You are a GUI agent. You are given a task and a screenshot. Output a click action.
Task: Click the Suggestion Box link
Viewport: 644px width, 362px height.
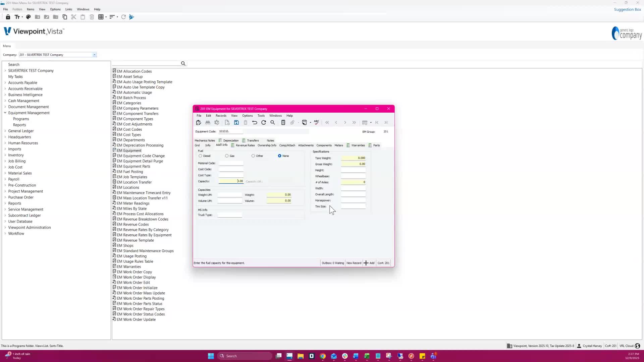[x=627, y=9]
